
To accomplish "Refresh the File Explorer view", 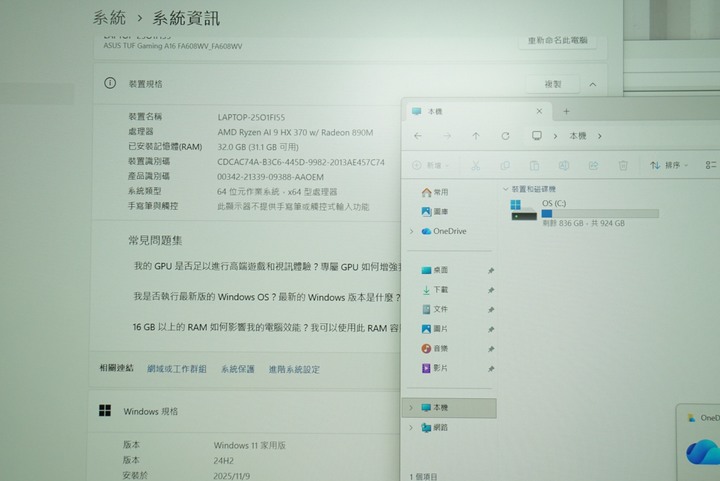I will [505, 136].
